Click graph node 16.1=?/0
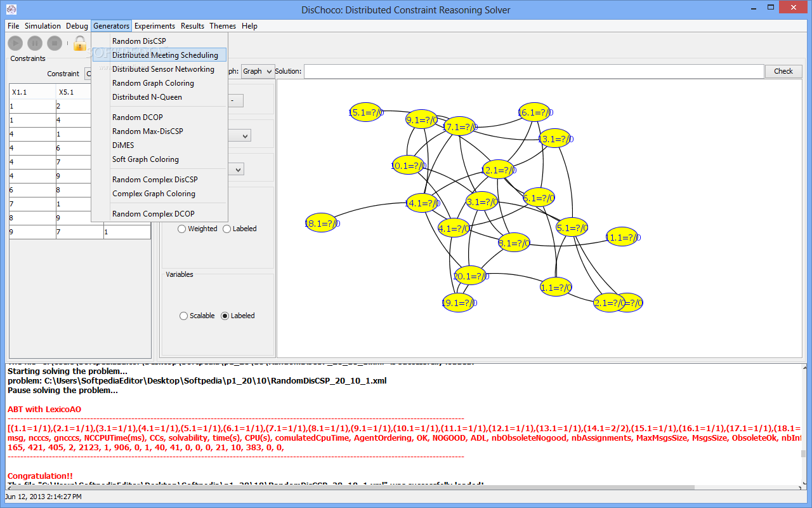This screenshot has height=508, width=812. [x=534, y=112]
